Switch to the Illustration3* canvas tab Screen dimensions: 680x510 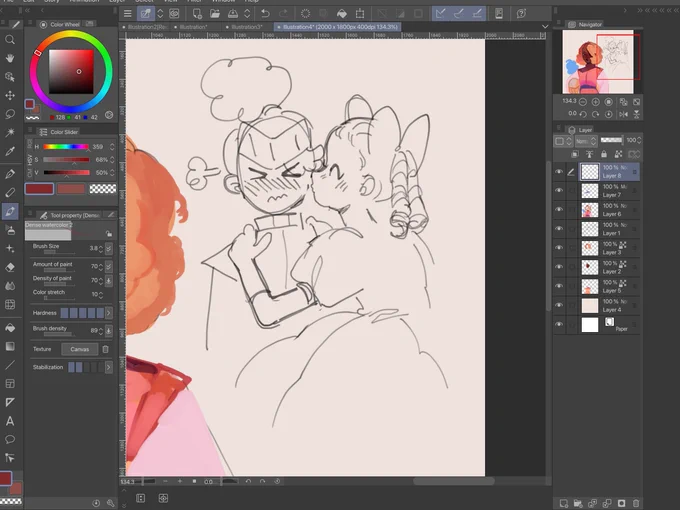coord(246,27)
